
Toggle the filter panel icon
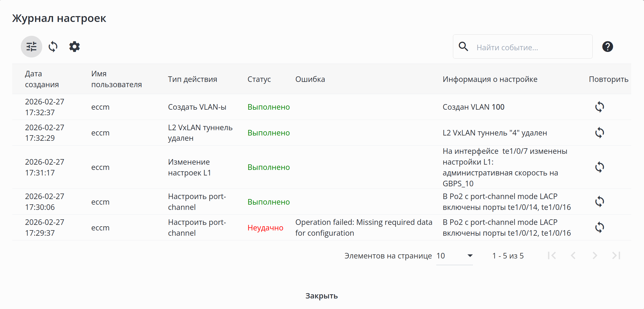pos(31,47)
